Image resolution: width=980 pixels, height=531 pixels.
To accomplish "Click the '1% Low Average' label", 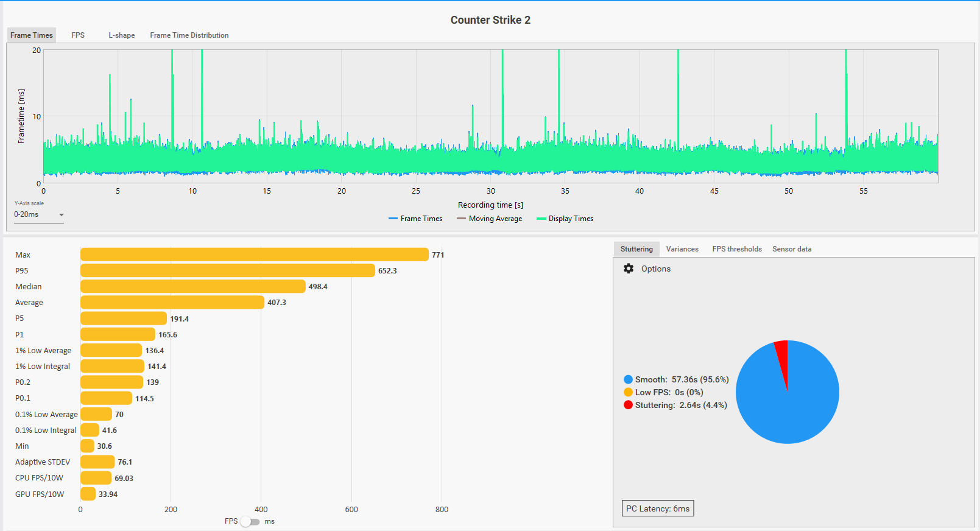I will pos(43,351).
